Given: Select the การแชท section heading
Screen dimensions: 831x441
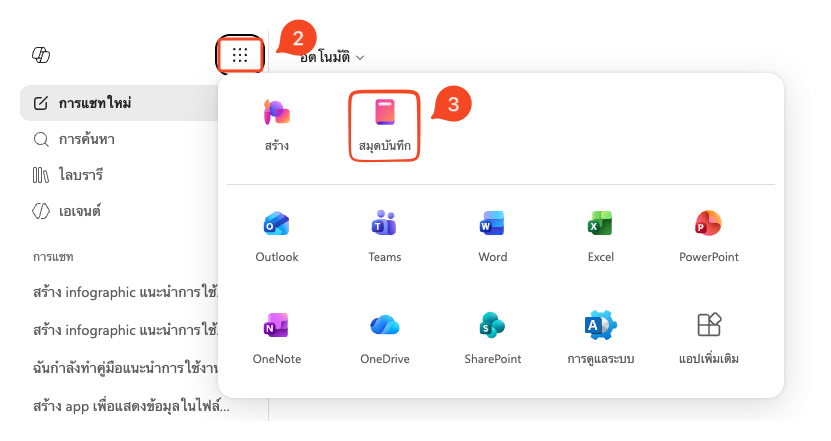Looking at the screenshot, I should tap(53, 257).
